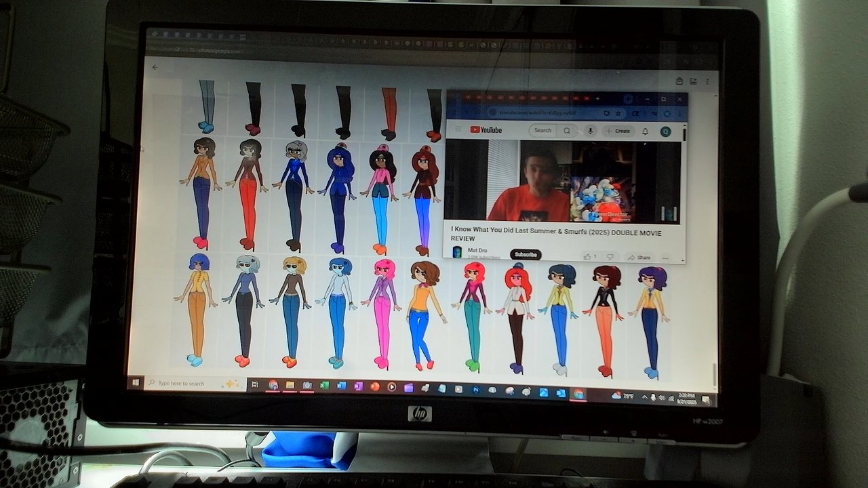Open the Mat Dro channel avatar

(x=457, y=252)
